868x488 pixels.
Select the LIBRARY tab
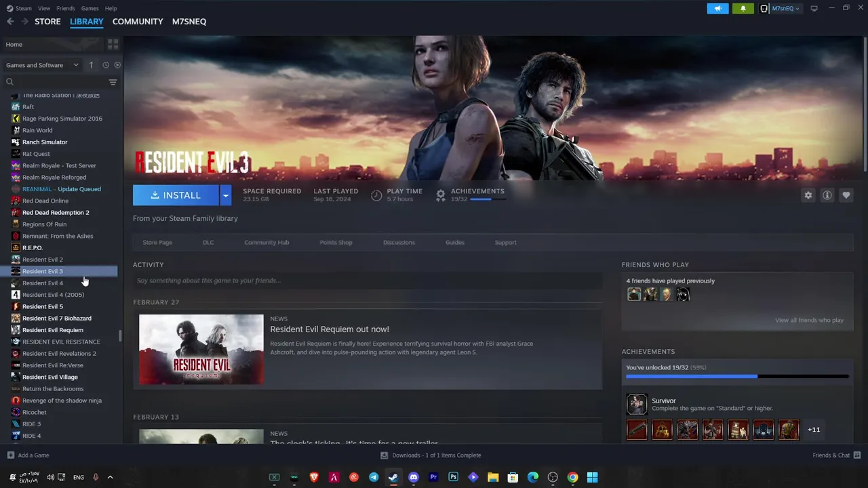pos(87,22)
